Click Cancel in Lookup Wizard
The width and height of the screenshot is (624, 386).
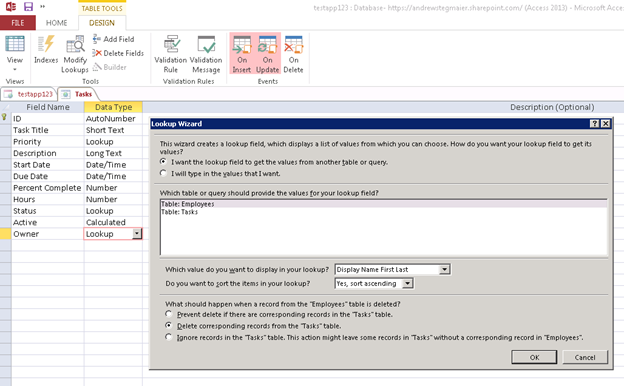(x=585, y=357)
